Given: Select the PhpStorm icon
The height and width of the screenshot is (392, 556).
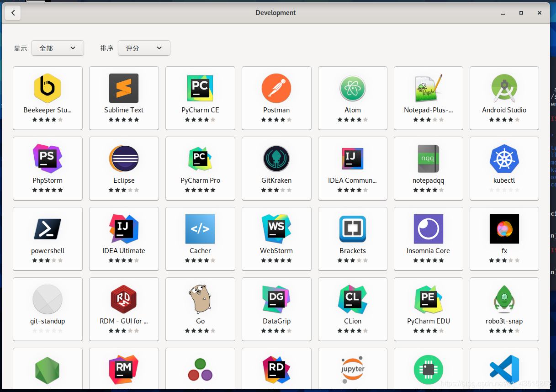Looking at the screenshot, I should click(48, 159).
